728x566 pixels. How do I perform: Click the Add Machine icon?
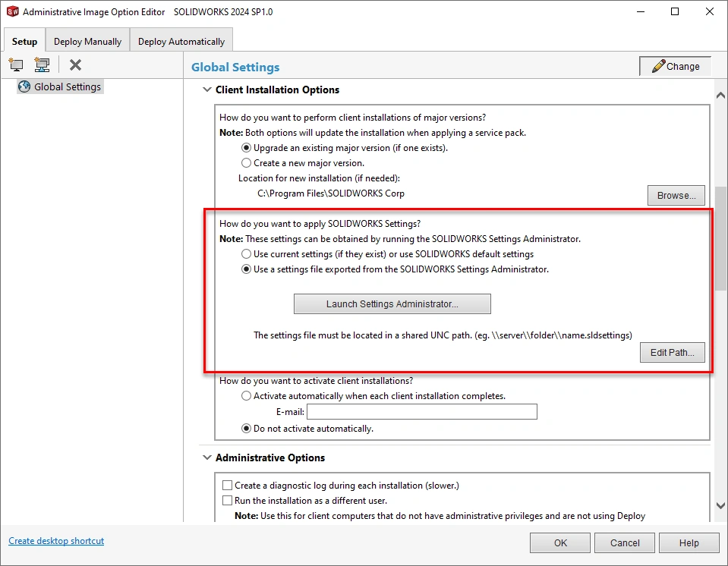[16, 65]
